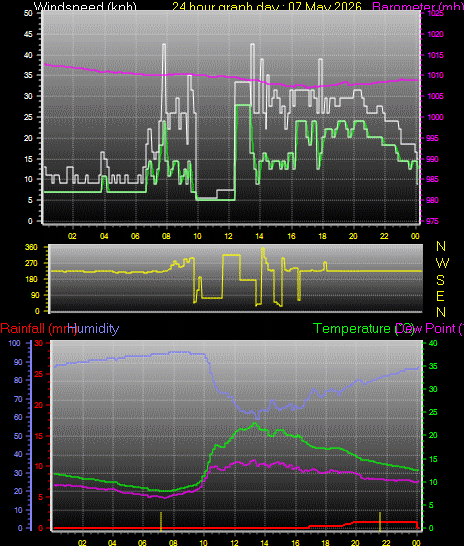Select the 980 barometer axis value
The width and height of the screenshot is (464, 546).
pyautogui.click(x=433, y=200)
